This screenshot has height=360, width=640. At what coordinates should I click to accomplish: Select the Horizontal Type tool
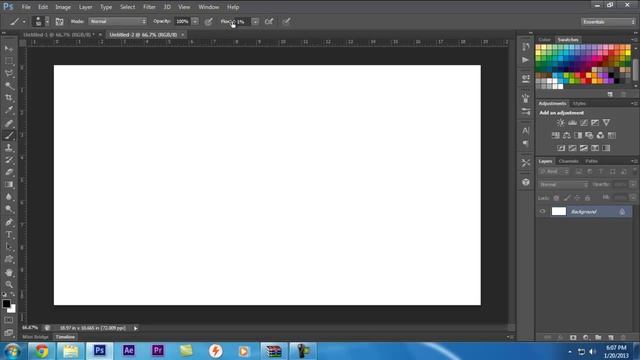[9, 235]
